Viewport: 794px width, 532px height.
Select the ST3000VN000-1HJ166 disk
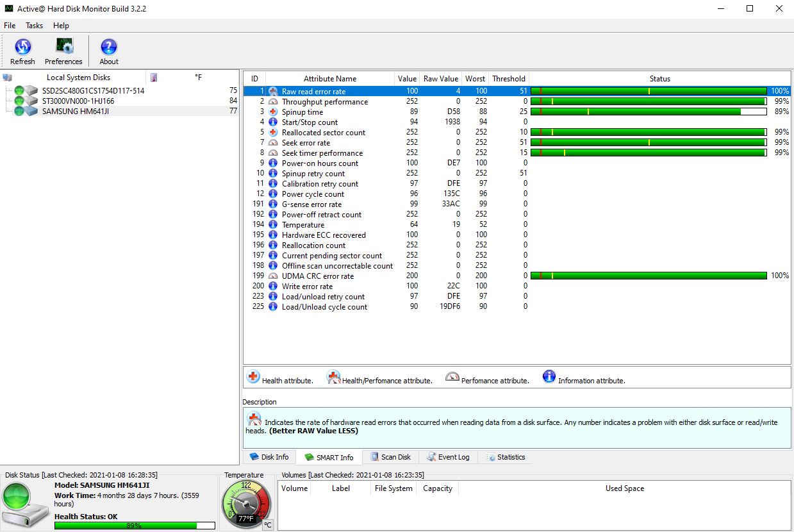pyautogui.click(x=78, y=101)
